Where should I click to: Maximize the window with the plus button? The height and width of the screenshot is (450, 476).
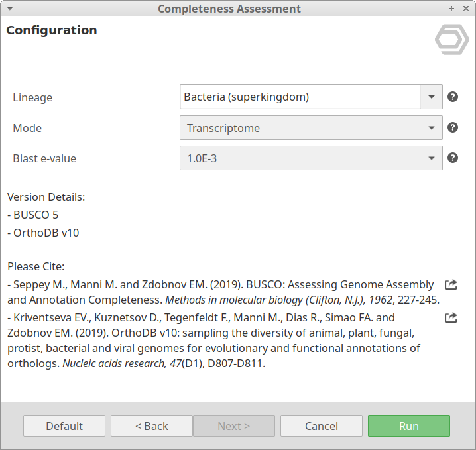point(451,9)
